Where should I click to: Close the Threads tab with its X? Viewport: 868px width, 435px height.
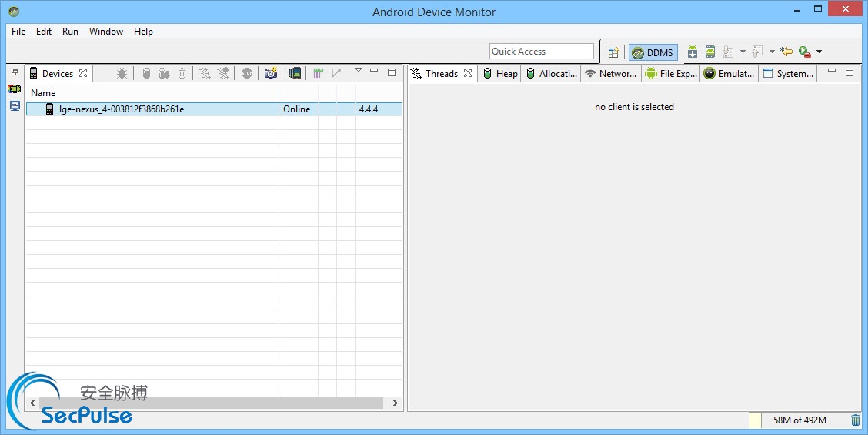468,73
